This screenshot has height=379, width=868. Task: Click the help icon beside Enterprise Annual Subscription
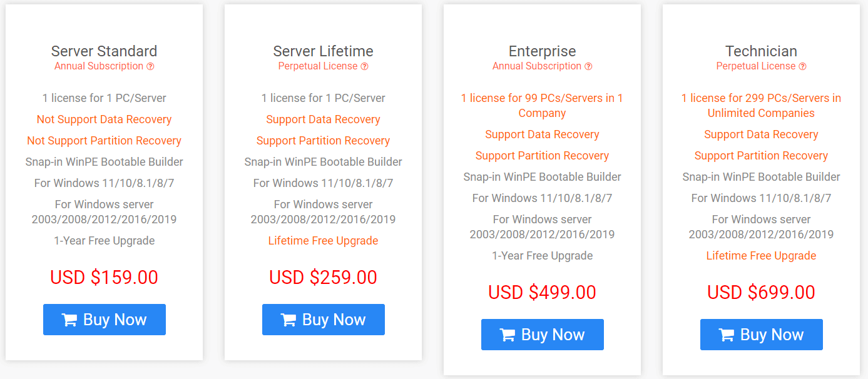588,66
